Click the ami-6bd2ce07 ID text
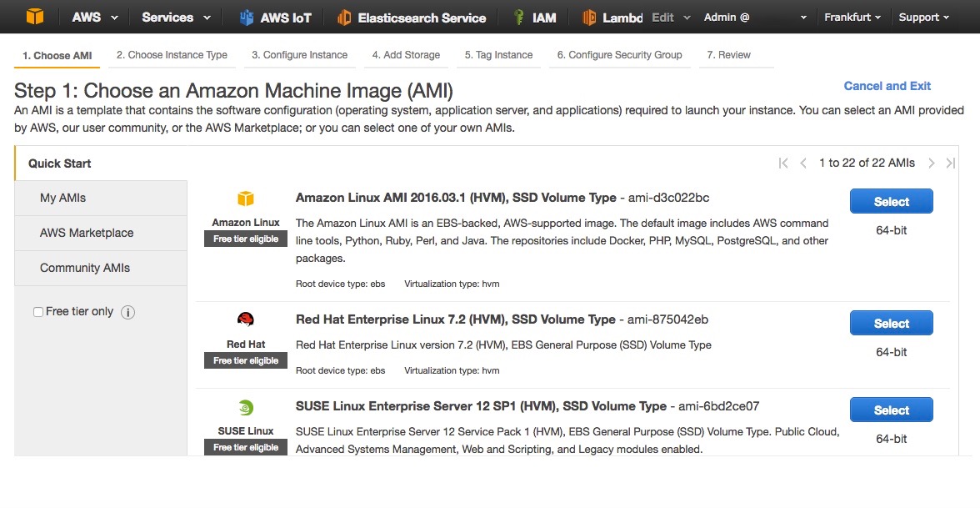Viewport: 980px width, 508px height. pyautogui.click(x=718, y=406)
